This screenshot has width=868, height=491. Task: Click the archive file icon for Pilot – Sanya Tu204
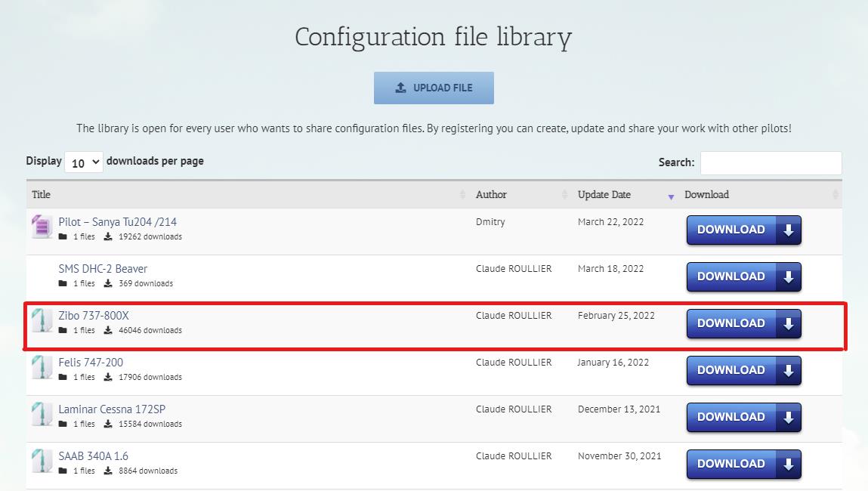42,227
